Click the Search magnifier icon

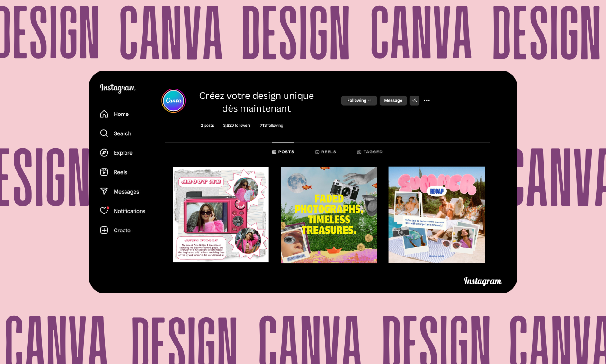(104, 133)
